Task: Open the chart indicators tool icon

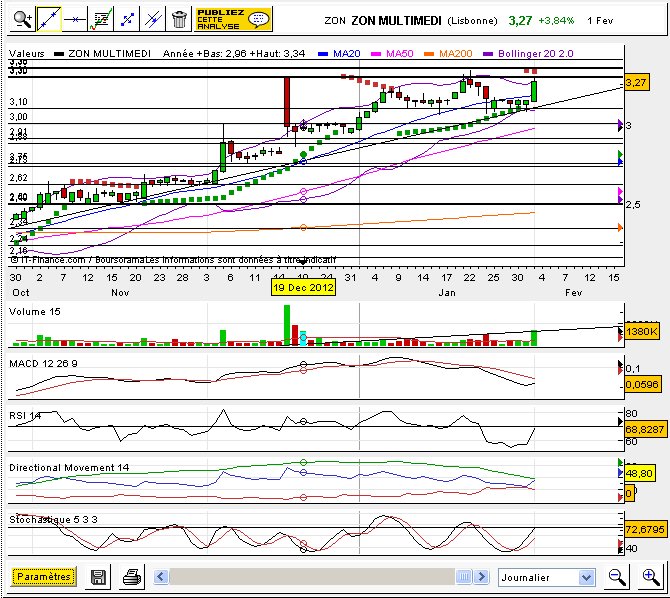Action: (101, 19)
